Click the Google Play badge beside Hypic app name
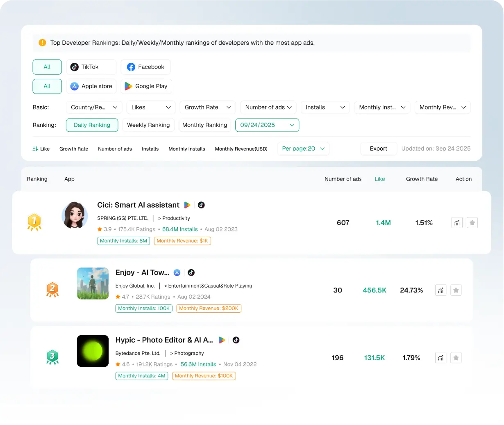Screen dimensions: 504x425 coord(222,340)
